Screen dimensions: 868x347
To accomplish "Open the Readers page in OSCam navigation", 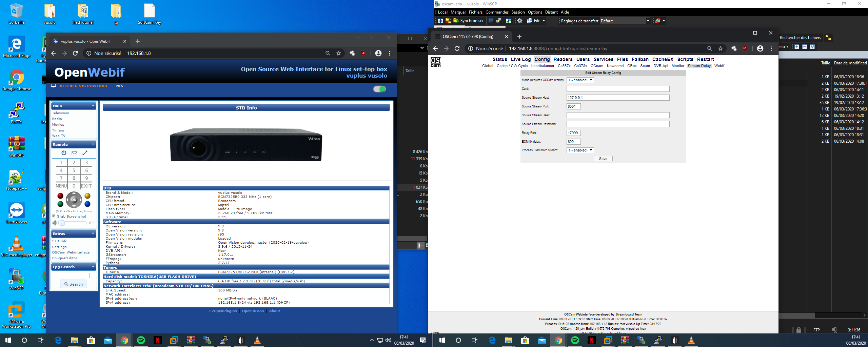I will [563, 59].
